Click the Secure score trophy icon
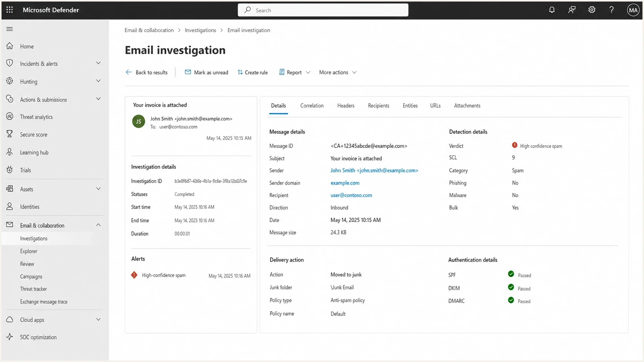This screenshot has width=644, height=362. 10,134
